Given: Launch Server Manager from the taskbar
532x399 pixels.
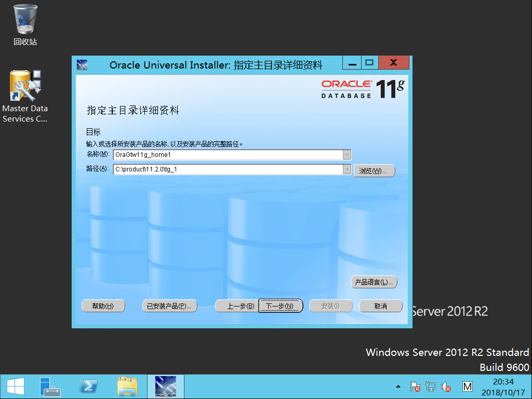Looking at the screenshot, I should pyautogui.click(x=50, y=387).
